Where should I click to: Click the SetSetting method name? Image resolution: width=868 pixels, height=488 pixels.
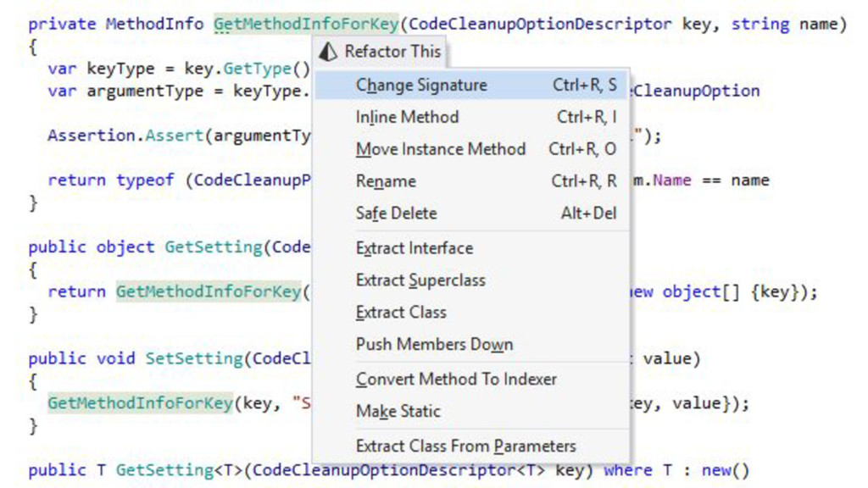(194, 358)
